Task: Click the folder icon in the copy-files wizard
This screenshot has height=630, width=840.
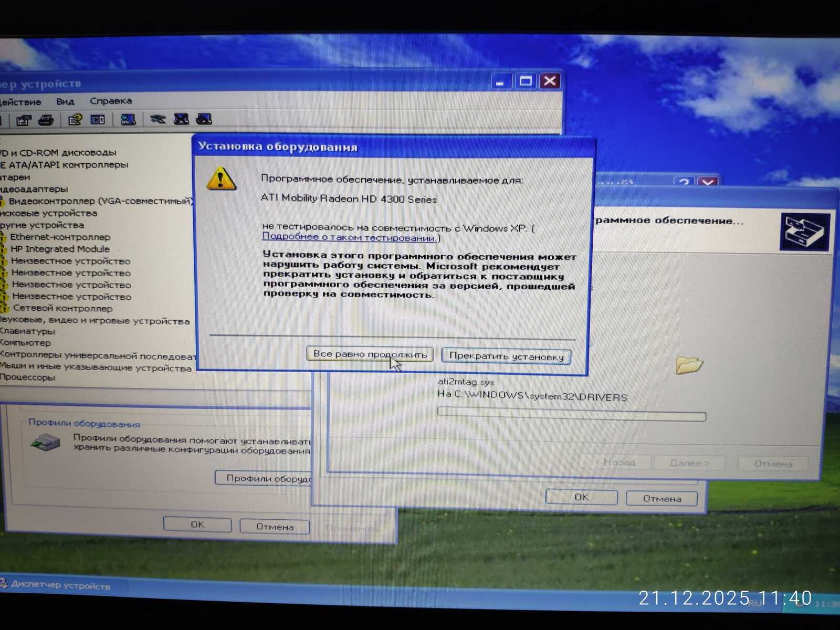Action: pyautogui.click(x=689, y=365)
